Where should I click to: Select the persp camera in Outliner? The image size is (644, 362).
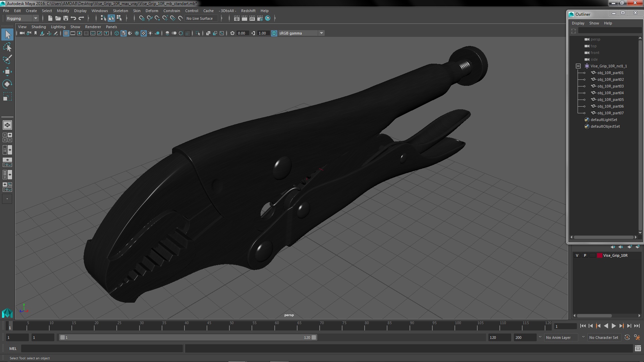[595, 39]
